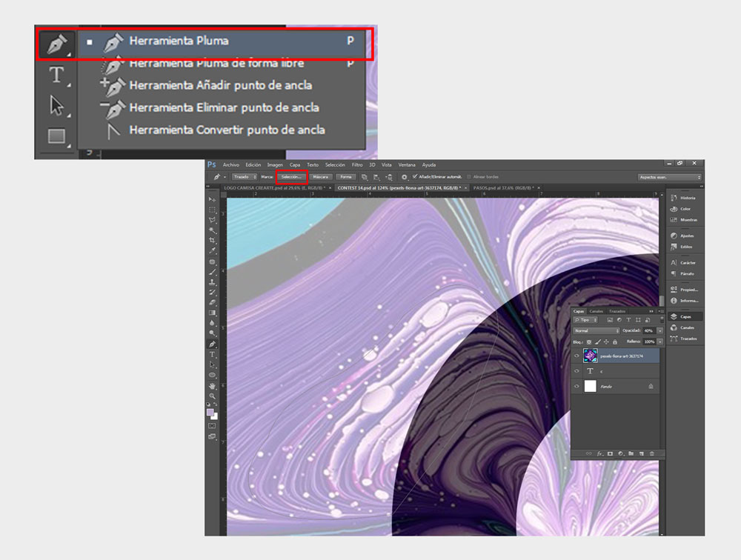Open the Opacidad slider arrow
This screenshot has width=741, height=560.
tap(659, 331)
